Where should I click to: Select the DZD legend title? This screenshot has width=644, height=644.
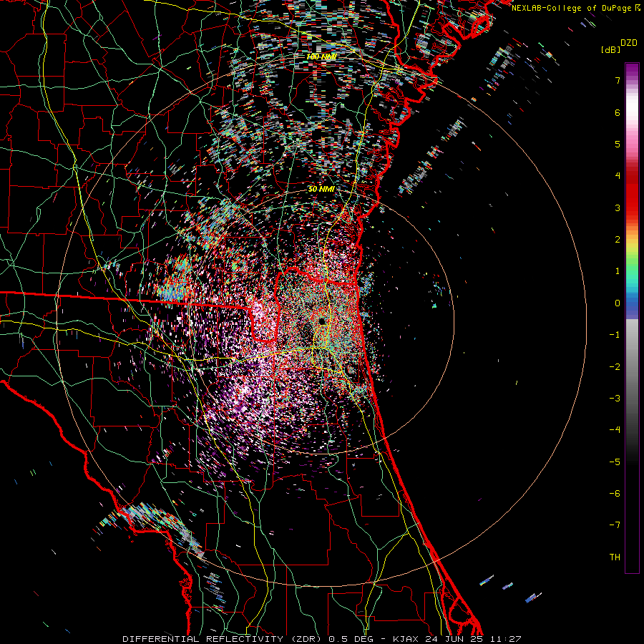629,43
